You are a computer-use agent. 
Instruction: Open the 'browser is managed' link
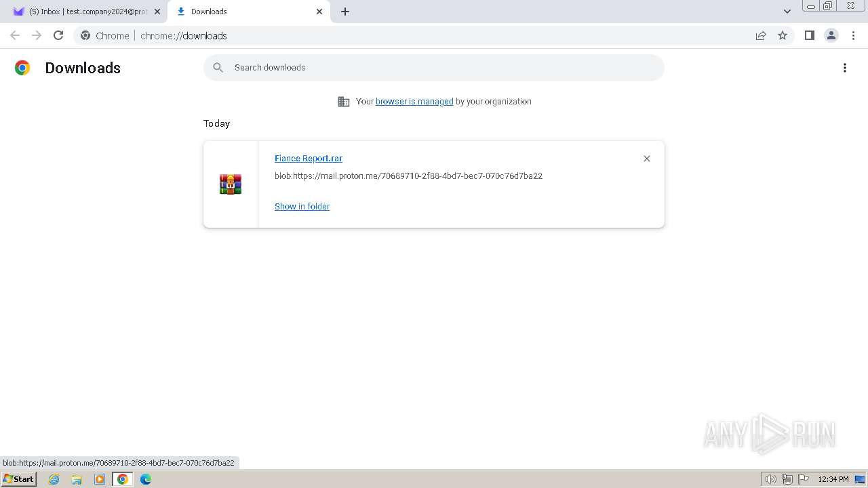click(x=414, y=102)
